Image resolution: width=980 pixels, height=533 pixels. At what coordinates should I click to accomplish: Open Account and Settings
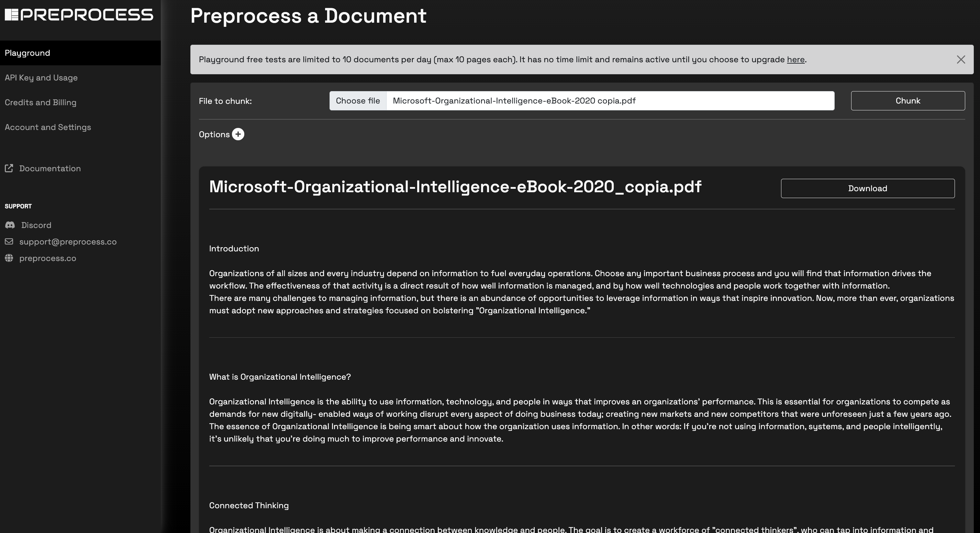click(47, 127)
